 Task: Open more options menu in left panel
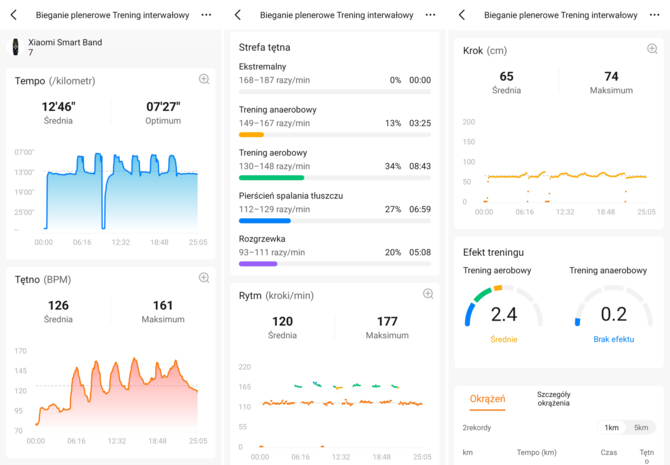pyautogui.click(x=206, y=15)
